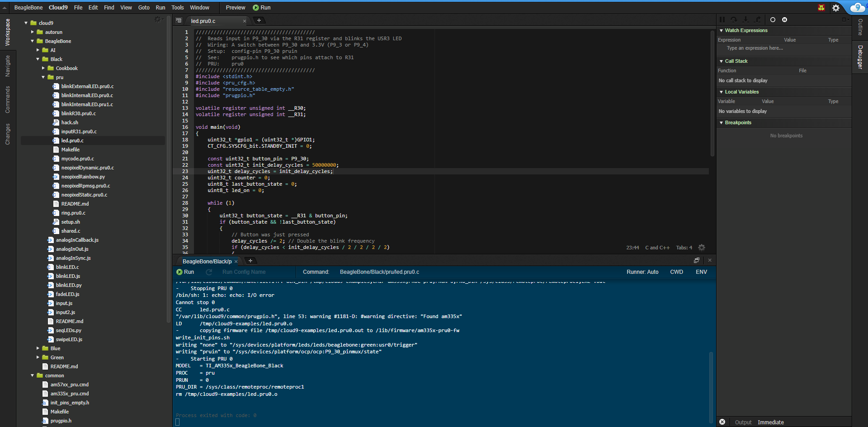Add new tab in the console pane
Image resolution: width=868 pixels, height=427 pixels.
tap(250, 261)
